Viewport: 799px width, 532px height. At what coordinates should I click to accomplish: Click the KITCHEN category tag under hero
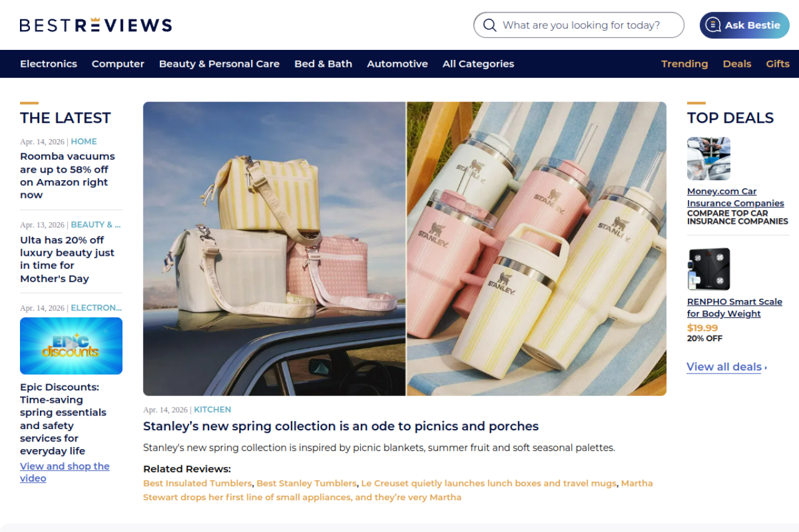tap(212, 410)
